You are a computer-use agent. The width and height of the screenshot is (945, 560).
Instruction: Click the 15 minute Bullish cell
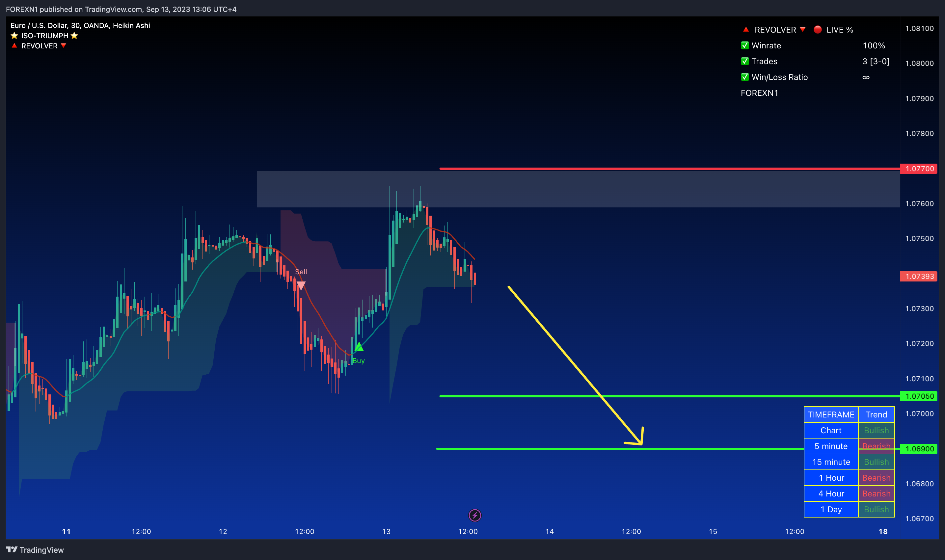(x=876, y=462)
